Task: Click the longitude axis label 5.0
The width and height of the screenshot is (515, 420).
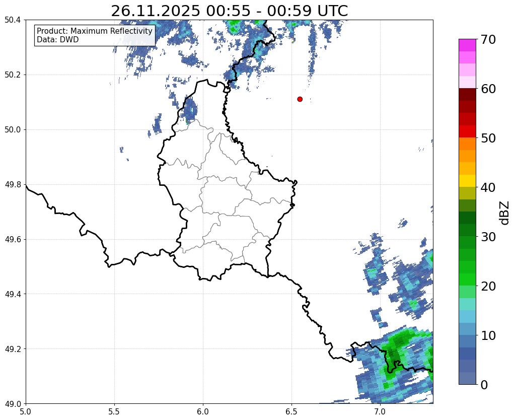Action: 26,411
